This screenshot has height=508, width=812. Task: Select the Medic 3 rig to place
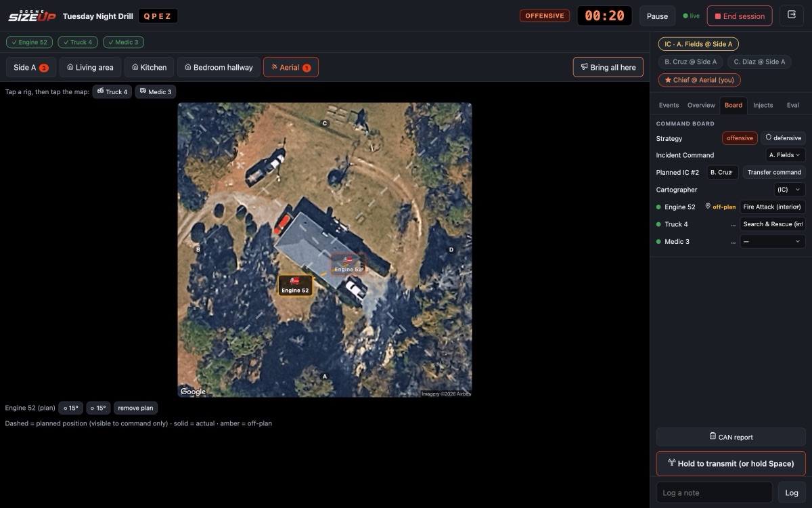(155, 91)
